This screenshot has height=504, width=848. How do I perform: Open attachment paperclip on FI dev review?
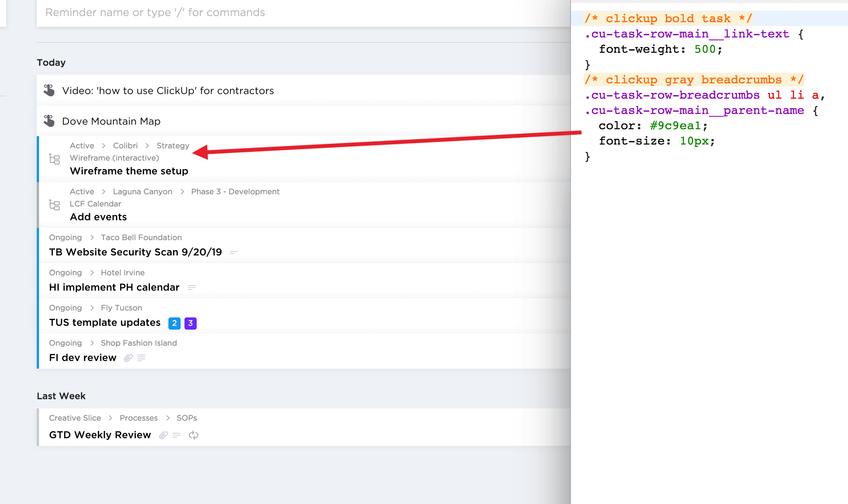[x=128, y=358]
